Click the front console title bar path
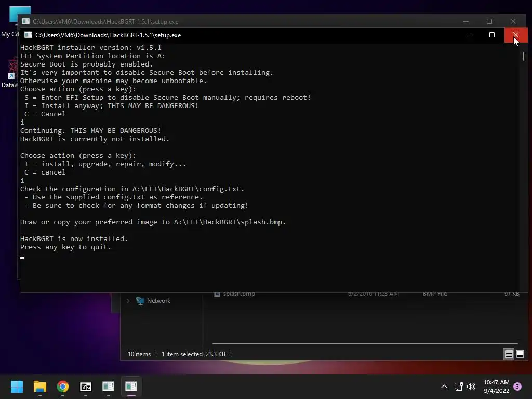The image size is (532, 399). tap(108, 35)
